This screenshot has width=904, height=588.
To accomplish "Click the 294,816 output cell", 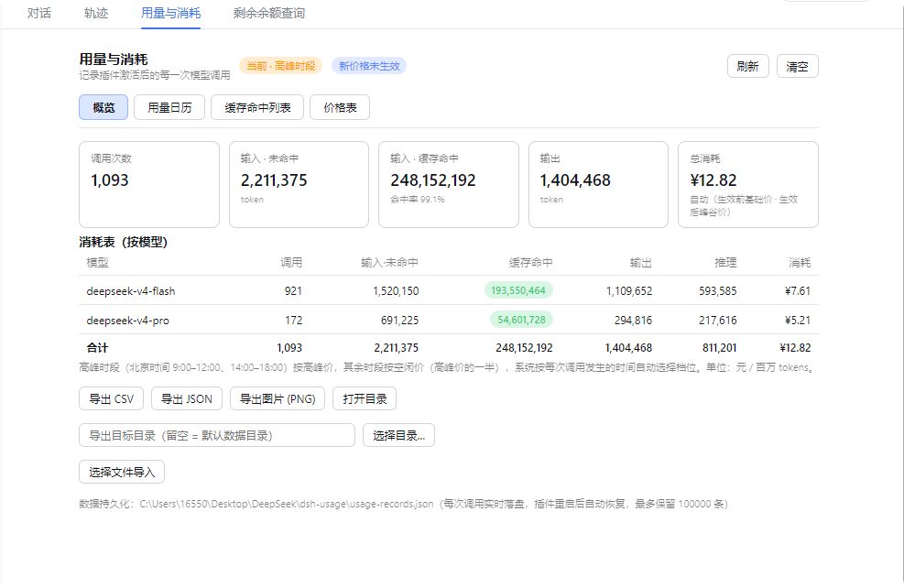I will 633,321.
